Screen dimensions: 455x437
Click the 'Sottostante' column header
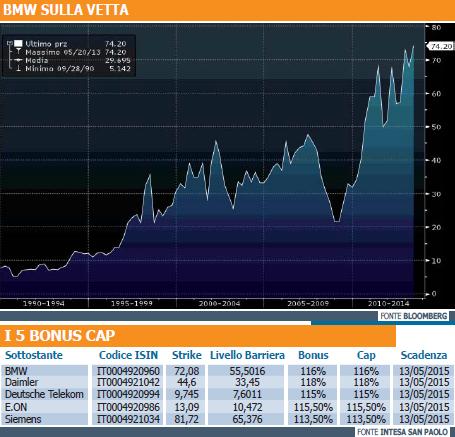coord(34,355)
